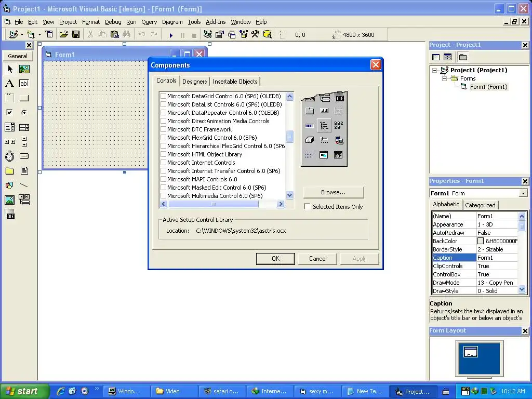The image size is (532, 399).
Task: Click the Browse... button
Action: (x=333, y=192)
